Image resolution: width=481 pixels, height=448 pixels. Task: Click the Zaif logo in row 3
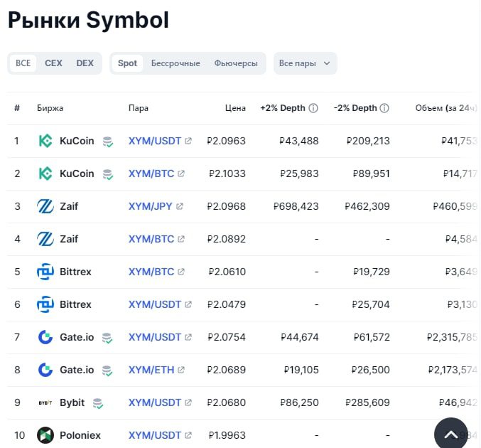[45, 206]
